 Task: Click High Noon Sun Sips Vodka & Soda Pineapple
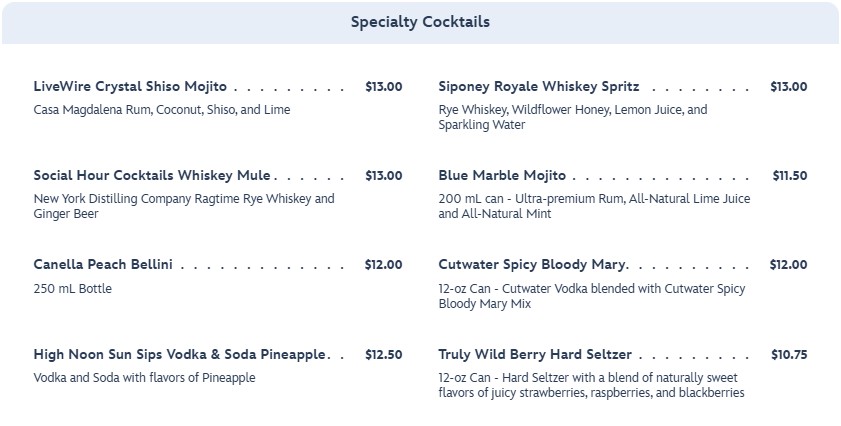[179, 355]
